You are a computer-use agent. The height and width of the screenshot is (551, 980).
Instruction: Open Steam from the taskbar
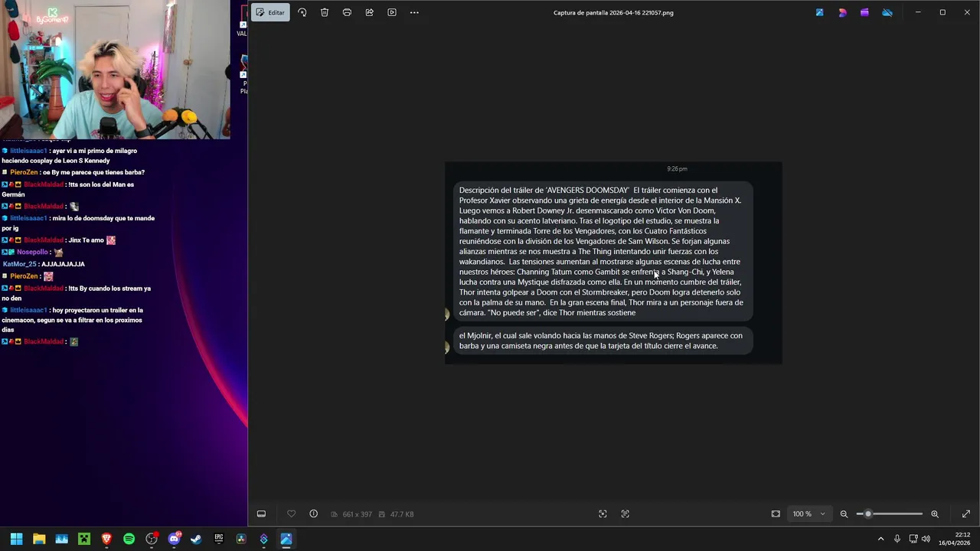[196, 539]
